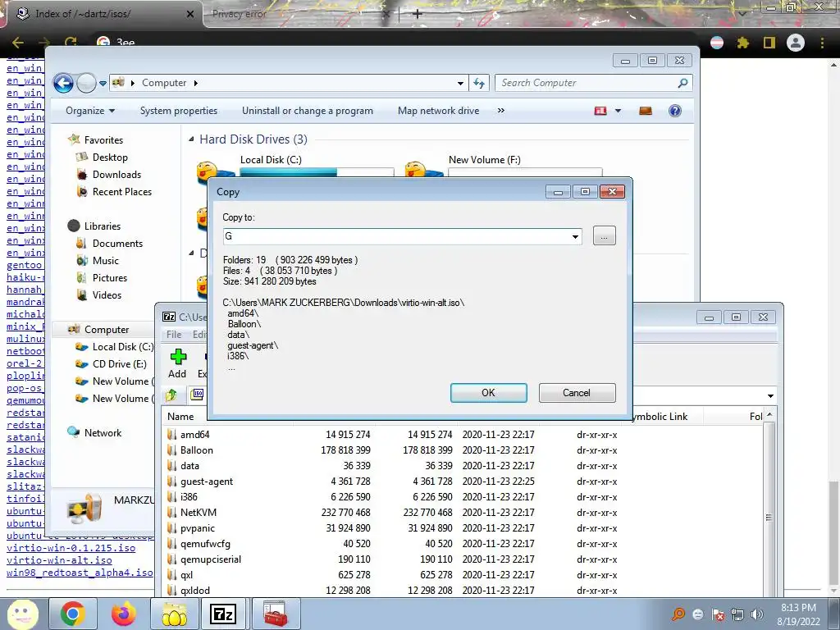Open a new browser tab
The width and height of the screenshot is (840, 630).
[418, 14]
